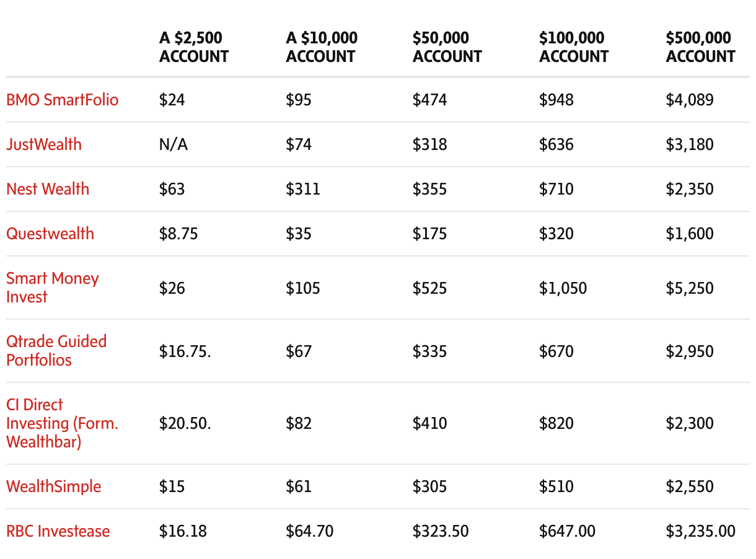Select the "A $10,000 Account" column header
The image size is (756, 559).
[322, 47]
